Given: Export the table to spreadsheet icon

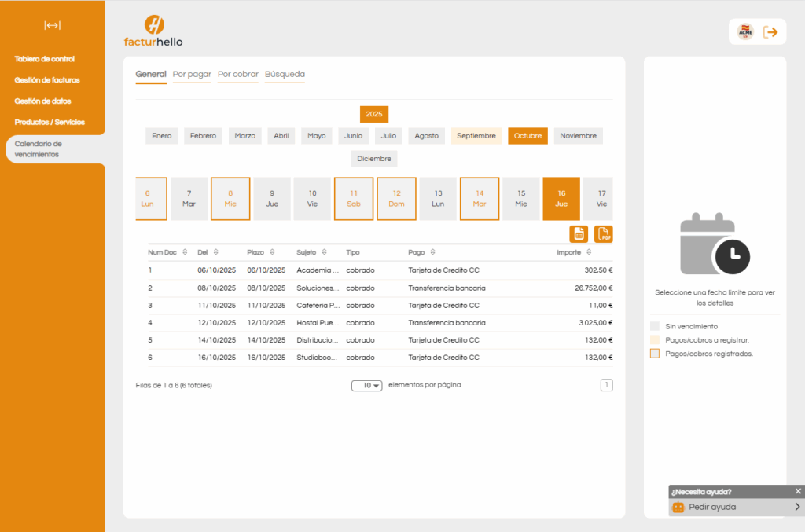Looking at the screenshot, I should (579, 233).
